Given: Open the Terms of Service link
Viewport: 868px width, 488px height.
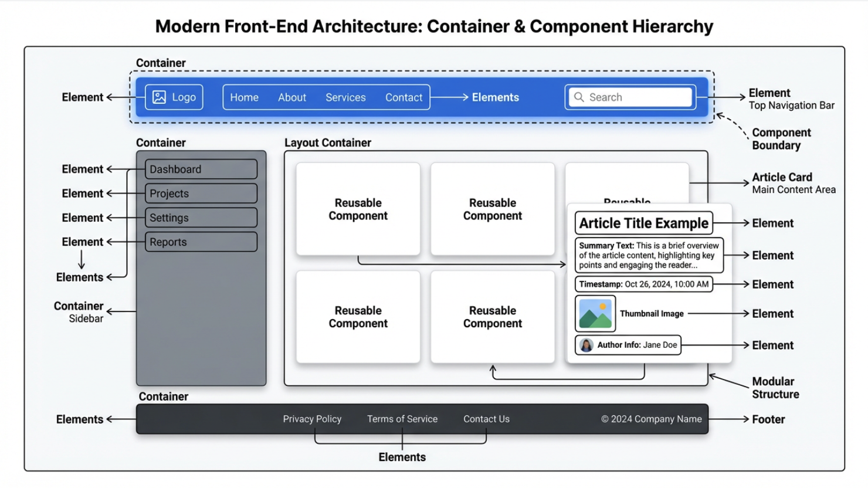Looking at the screenshot, I should point(402,419).
